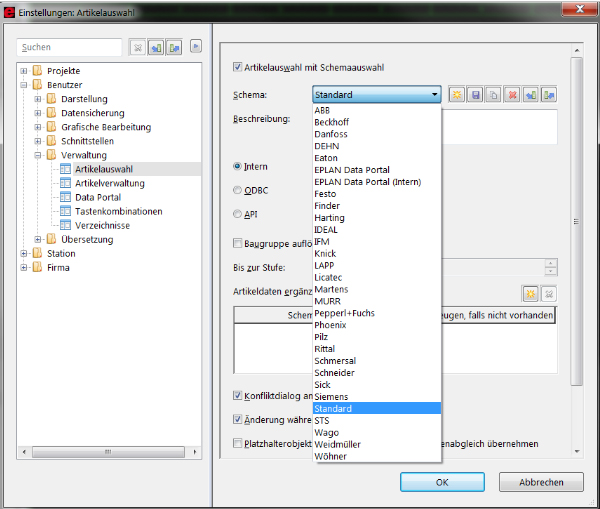Expand the Grafische Bearbeitung node
Image resolution: width=600 pixels, height=509 pixels.
38,127
